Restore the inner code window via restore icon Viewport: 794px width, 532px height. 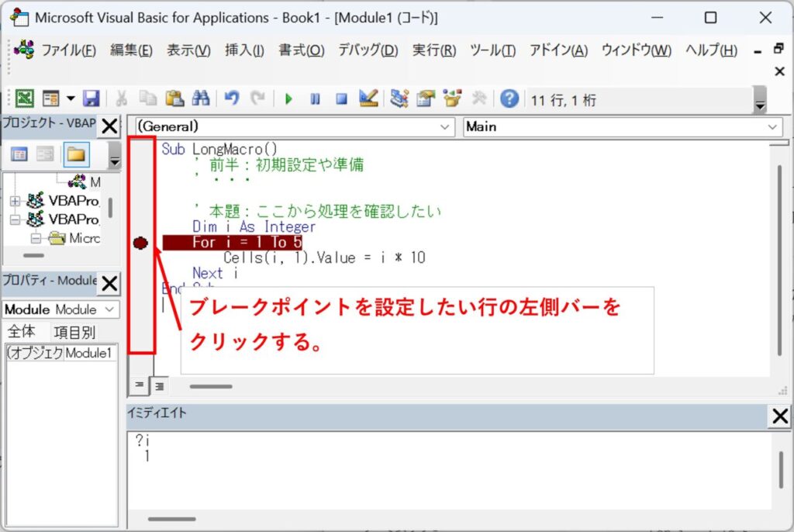coord(778,49)
